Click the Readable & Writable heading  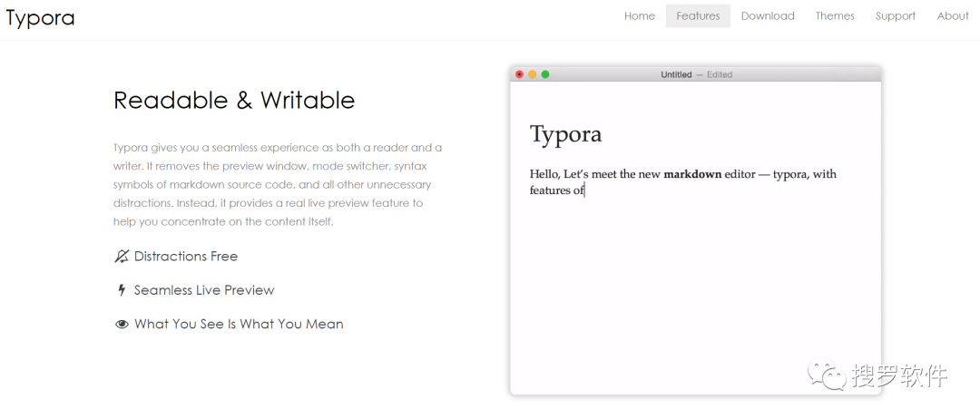pos(234,100)
